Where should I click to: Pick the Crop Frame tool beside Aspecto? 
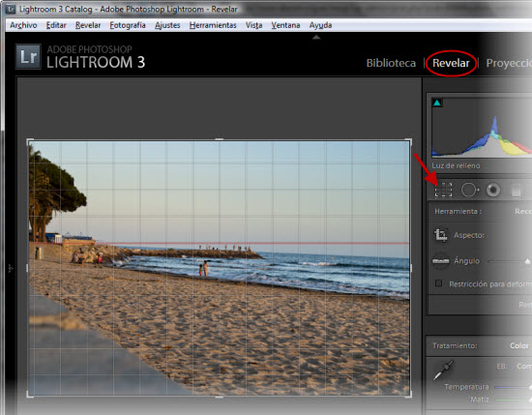click(x=441, y=235)
